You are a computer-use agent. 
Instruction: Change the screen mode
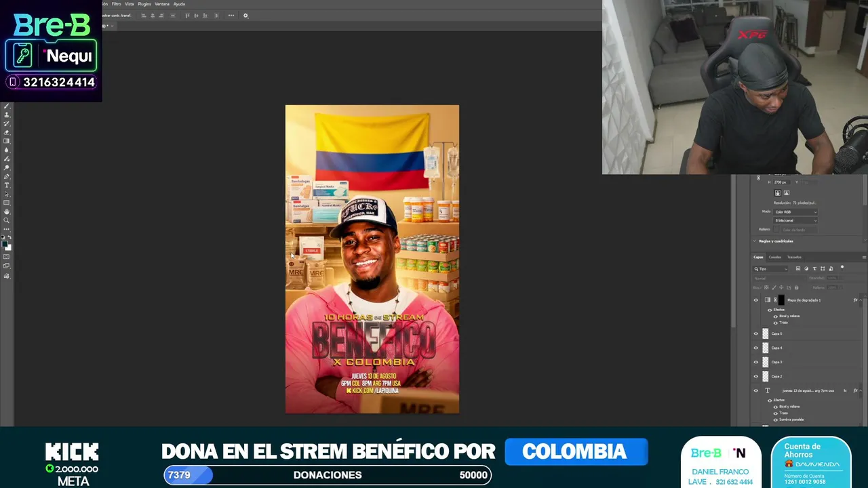click(x=7, y=266)
